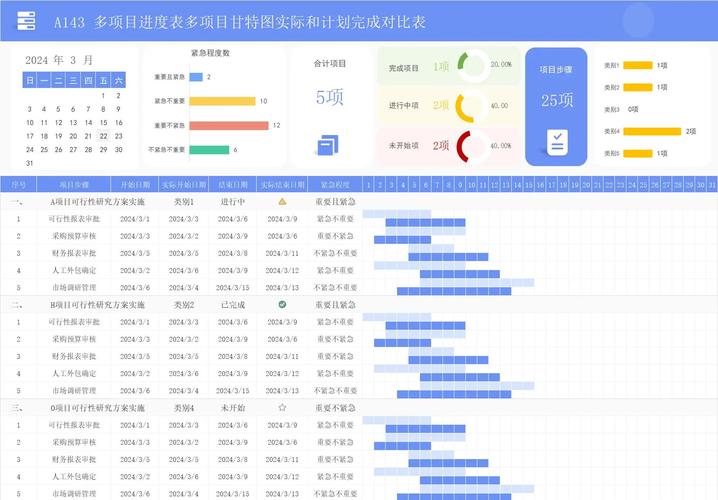The image size is (718, 500).
Task: Click the 实际开始日期 column header
Action: [184, 185]
